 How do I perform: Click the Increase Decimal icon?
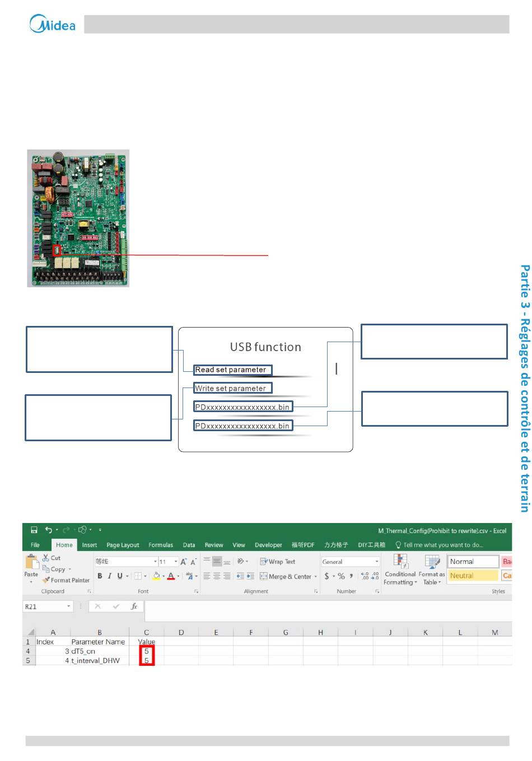365,576
